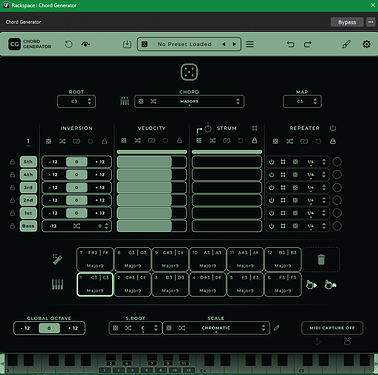
Task: Toggle the Inversion section lock
Action: point(104,141)
